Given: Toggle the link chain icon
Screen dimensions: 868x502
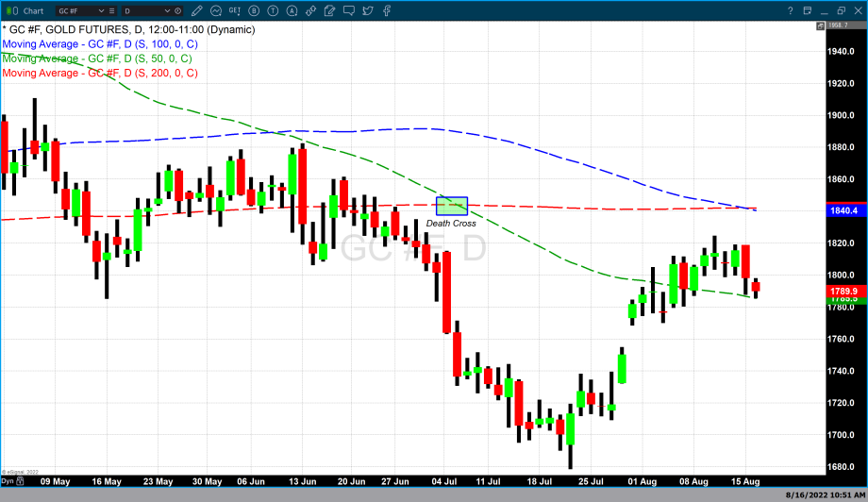Looking at the screenshot, I should click(x=311, y=10).
